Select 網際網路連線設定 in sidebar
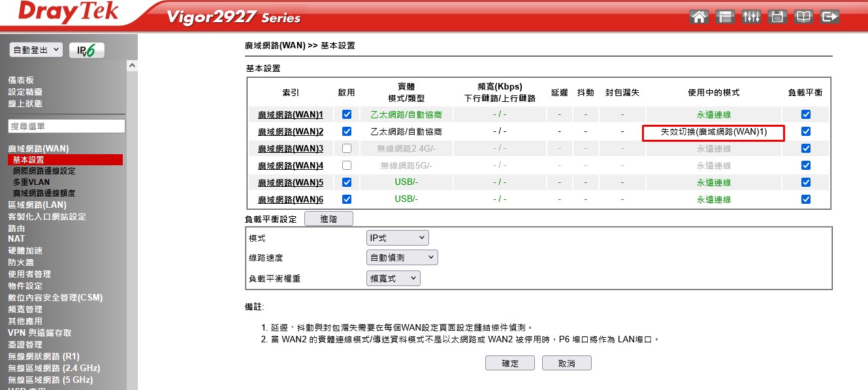Image resolution: width=868 pixels, height=390 pixels. [44, 171]
